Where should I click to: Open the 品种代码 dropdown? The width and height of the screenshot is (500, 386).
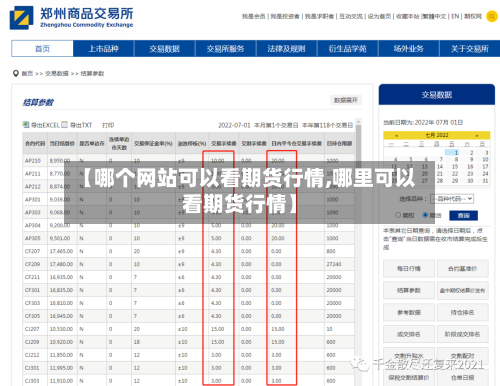452,199
